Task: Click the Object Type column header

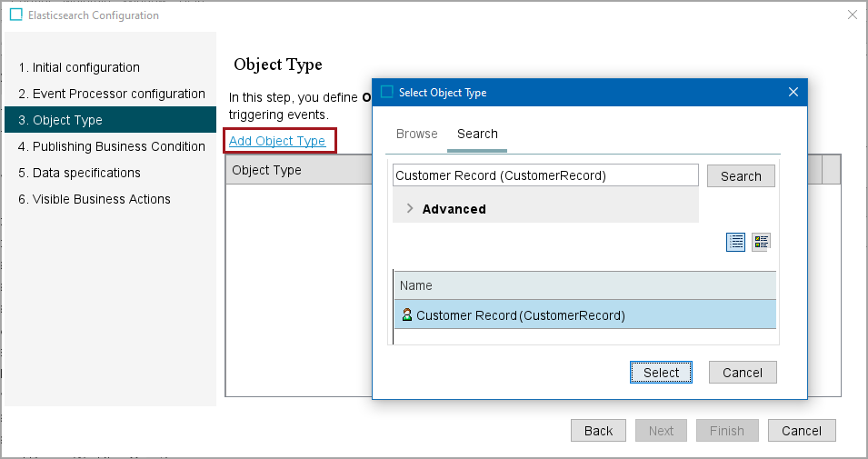Action: click(x=299, y=170)
